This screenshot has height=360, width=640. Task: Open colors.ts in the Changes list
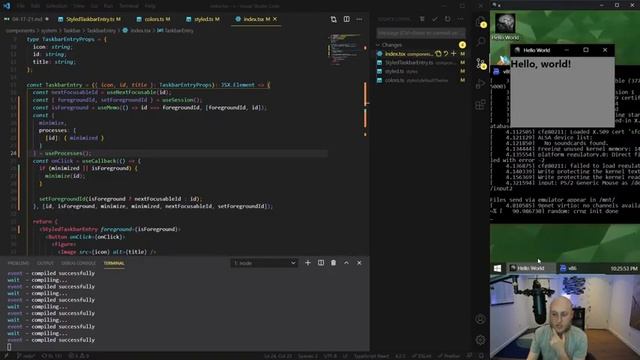(x=420, y=80)
